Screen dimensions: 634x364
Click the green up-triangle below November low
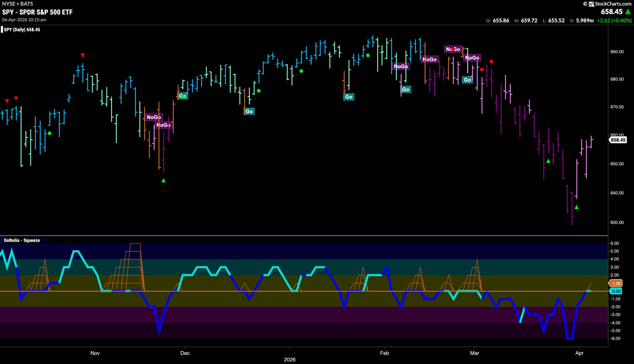pyautogui.click(x=163, y=180)
